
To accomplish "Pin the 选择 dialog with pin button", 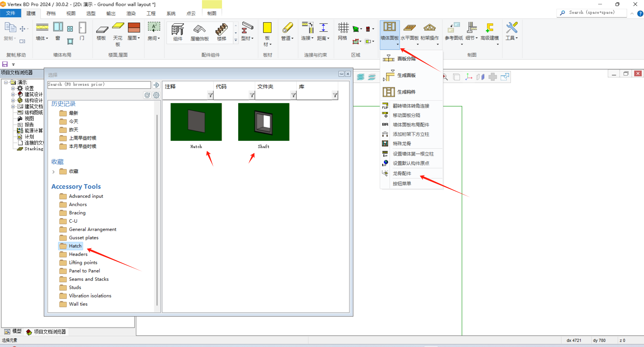I will pyautogui.click(x=341, y=74).
